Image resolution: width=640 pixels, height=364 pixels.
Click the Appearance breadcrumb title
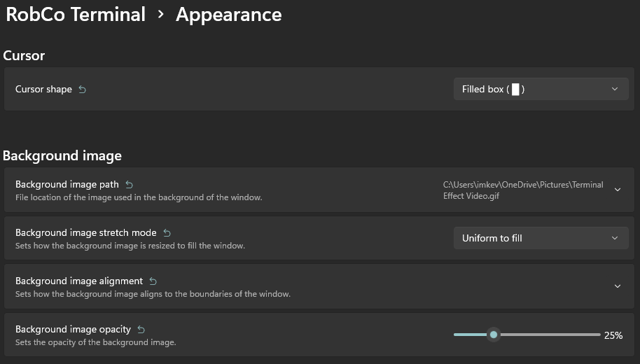pyautogui.click(x=229, y=15)
